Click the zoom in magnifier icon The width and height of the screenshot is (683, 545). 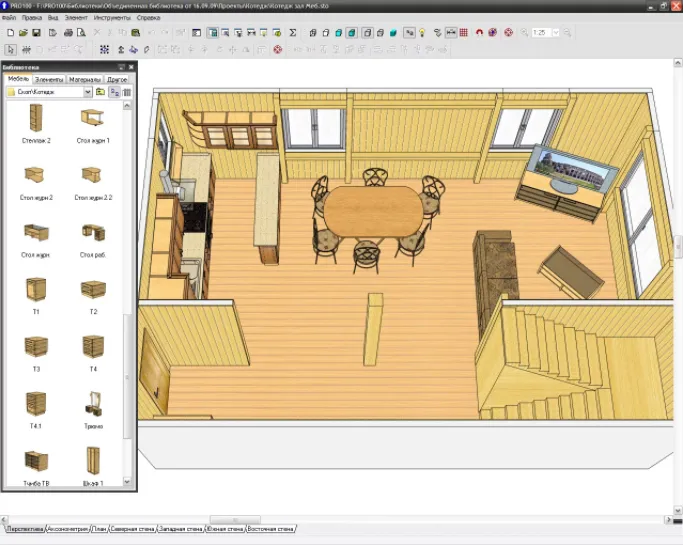(524, 33)
